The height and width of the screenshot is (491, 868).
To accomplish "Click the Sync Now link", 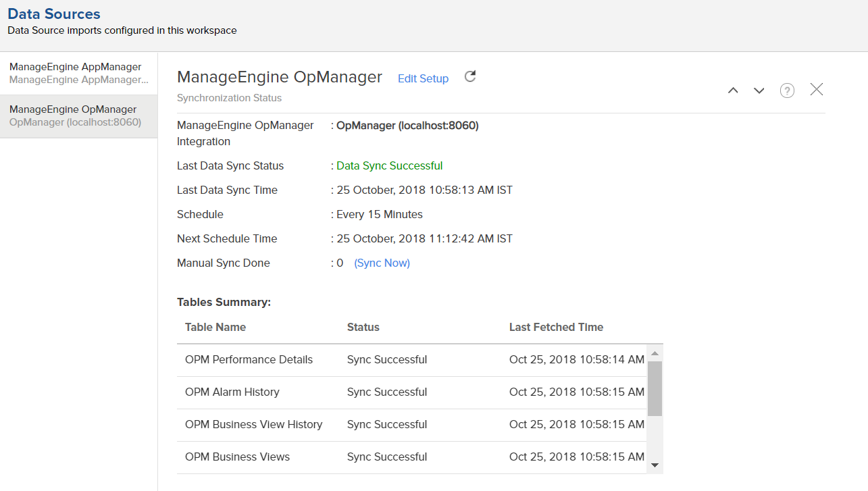I will point(382,263).
